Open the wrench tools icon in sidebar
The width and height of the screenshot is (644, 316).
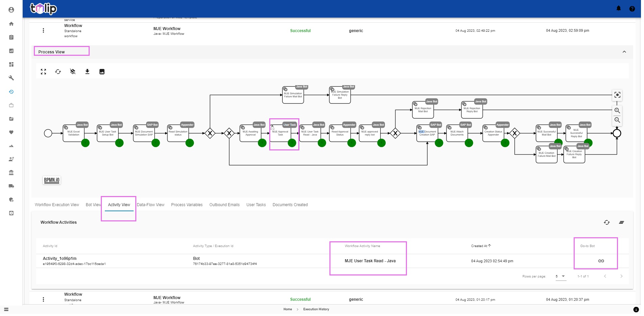pyautogui.click(x=11, y=78)
